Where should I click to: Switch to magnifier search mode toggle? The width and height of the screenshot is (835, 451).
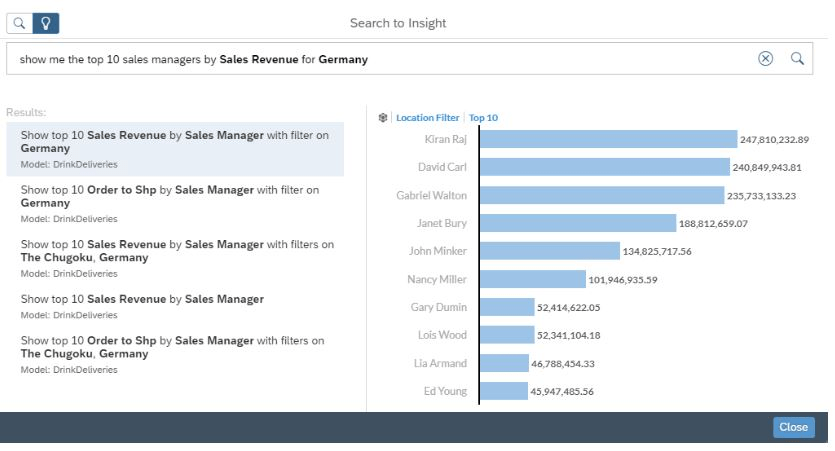click(x=19, y=23)
